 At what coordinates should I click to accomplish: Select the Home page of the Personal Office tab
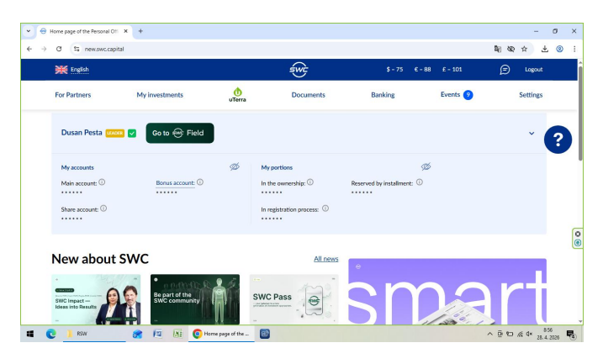(84, 31)
